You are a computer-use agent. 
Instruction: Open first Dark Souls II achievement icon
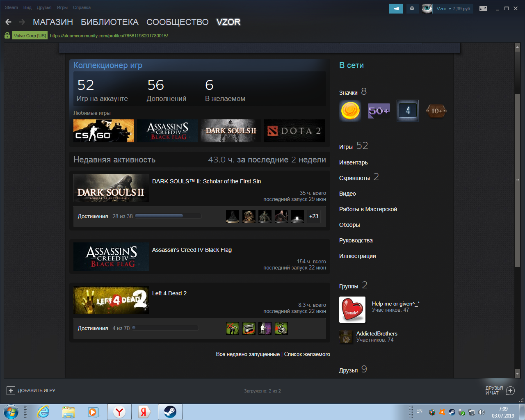pos(233,217)
